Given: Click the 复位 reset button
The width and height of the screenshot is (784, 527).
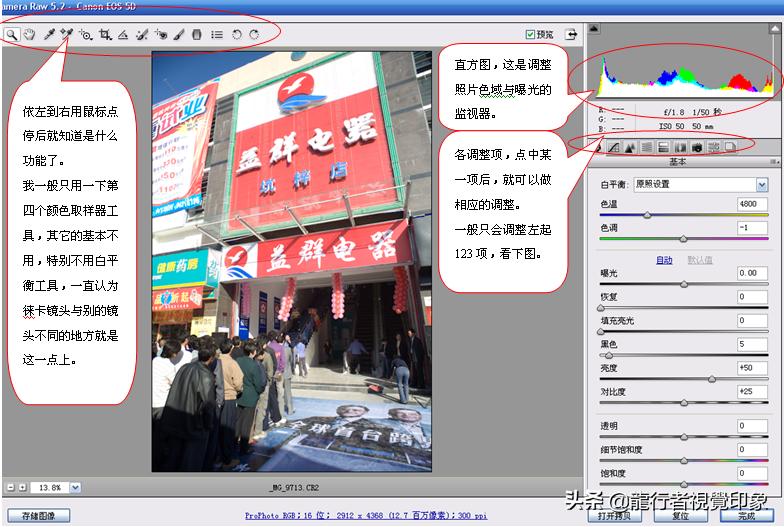Looking at the screenshot, I should coord(680,516).
